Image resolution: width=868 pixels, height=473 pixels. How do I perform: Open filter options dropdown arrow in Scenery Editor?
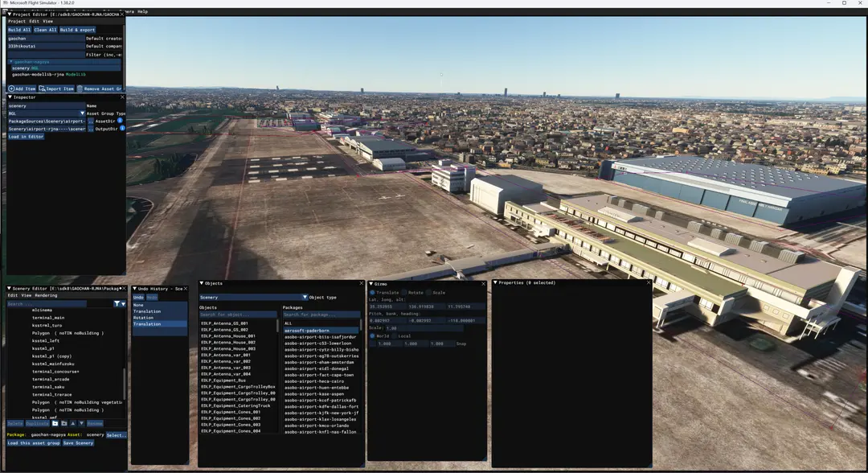(x=123, y=303)
